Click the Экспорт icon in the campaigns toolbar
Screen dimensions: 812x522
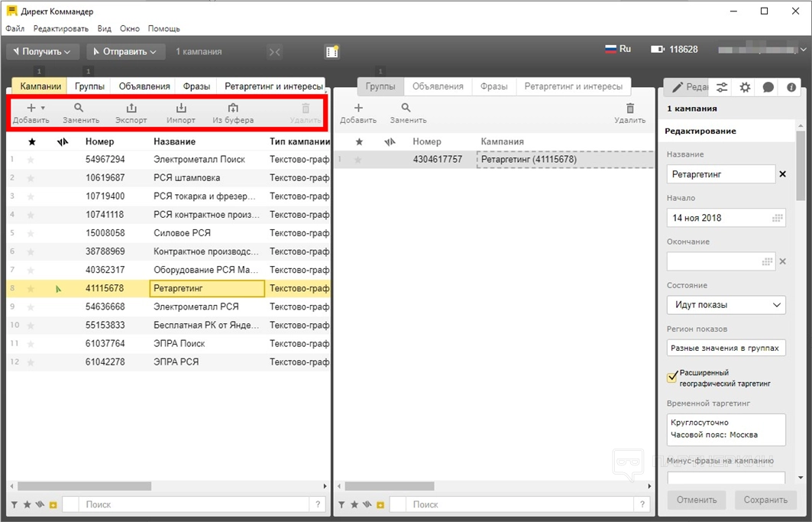(x=131, y=109)
